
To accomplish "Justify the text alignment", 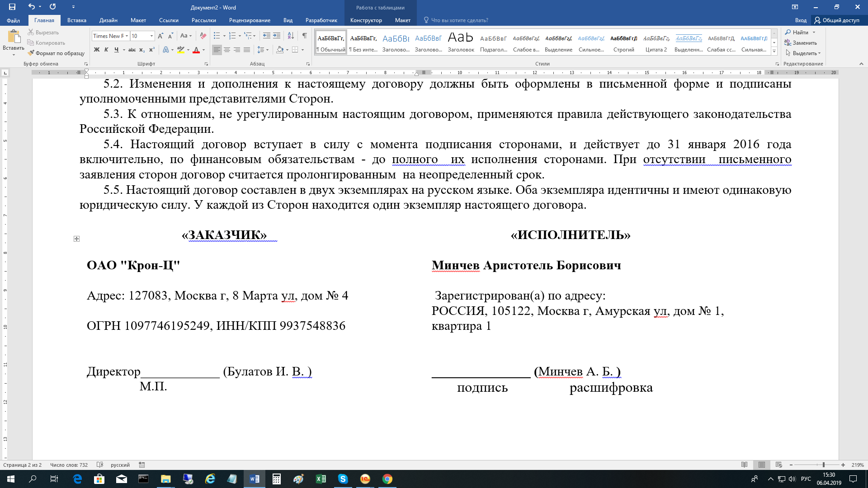I will click(247, 50).
